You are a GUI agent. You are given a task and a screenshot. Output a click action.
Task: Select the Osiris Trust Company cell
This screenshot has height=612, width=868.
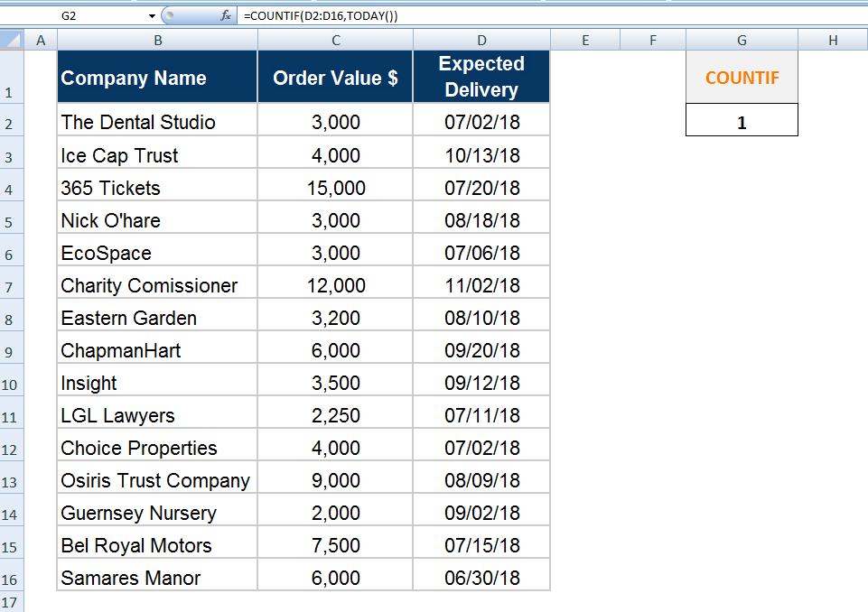pyautogui.click(x=157, y=480)
